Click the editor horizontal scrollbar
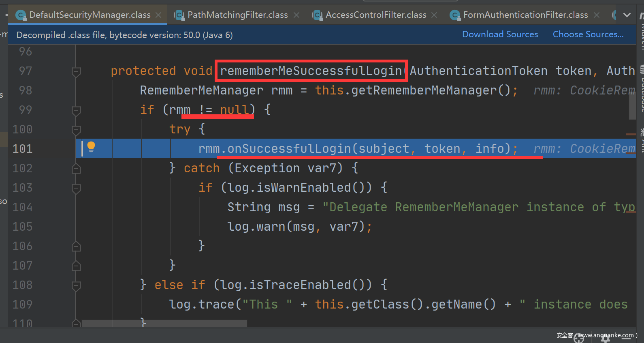The image size is (644, 343). (x=164, y=323)
